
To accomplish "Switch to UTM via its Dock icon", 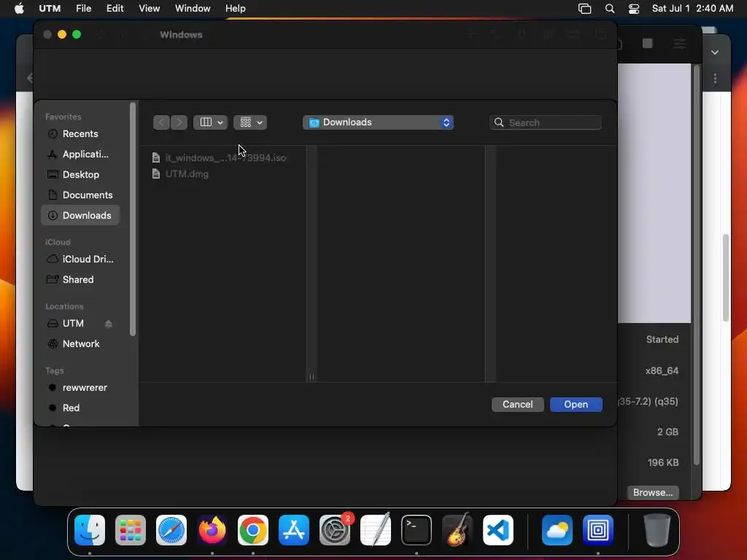I will [598, 530].
